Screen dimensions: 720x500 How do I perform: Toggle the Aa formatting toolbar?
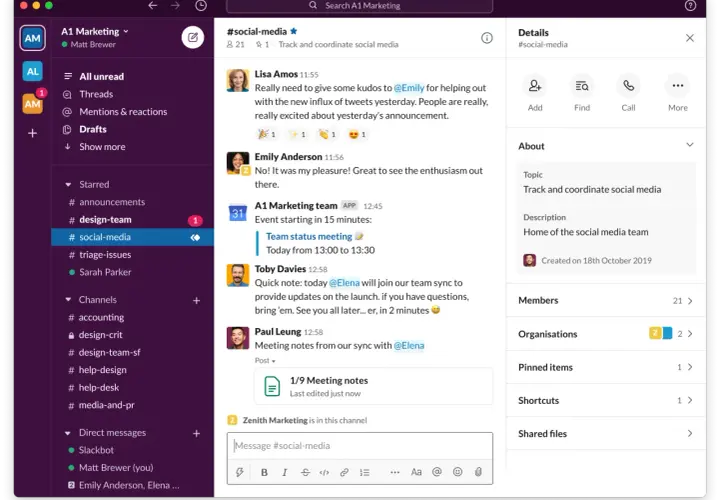(x=416, y=472)
